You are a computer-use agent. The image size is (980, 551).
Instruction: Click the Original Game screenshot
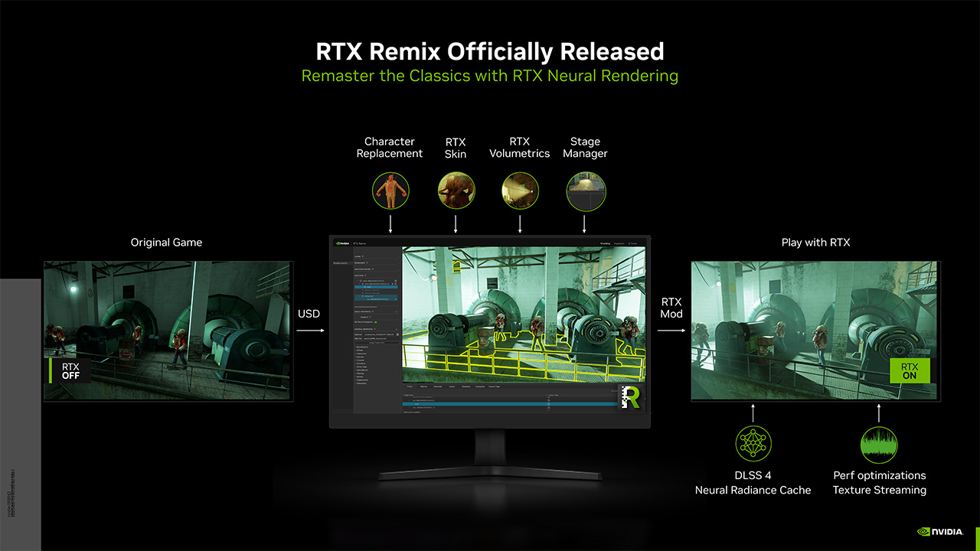[168, 330]
